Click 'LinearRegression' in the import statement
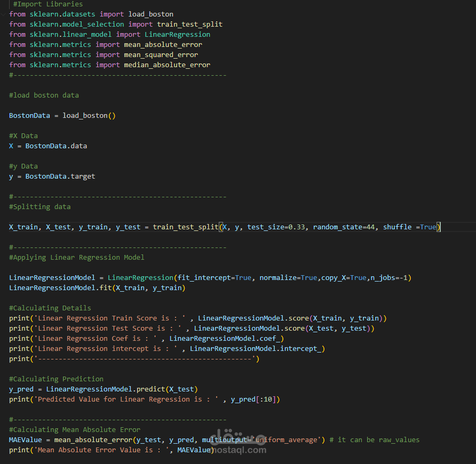The width and height of the screenshot is (476, 464). 177,35
